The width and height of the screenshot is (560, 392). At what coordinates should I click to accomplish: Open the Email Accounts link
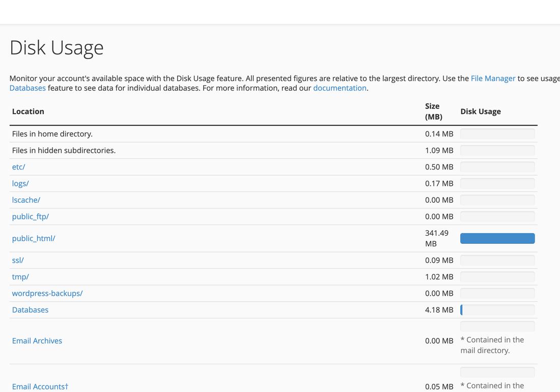(x=40, y=386)
